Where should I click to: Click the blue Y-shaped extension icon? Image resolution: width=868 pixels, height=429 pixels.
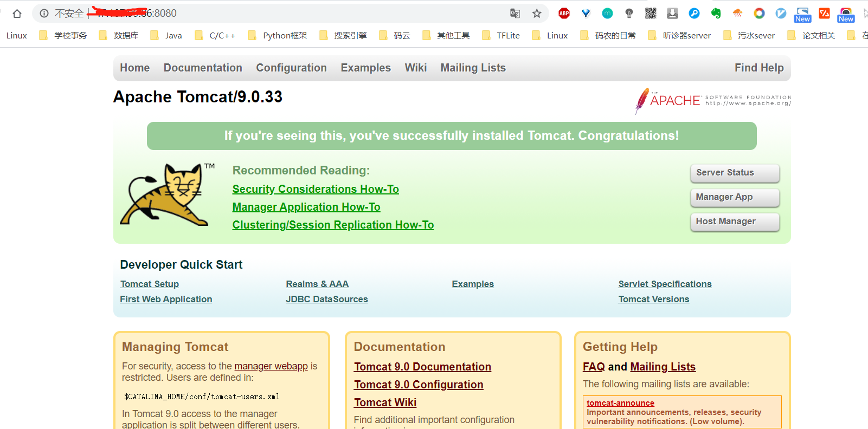point(586,14)
